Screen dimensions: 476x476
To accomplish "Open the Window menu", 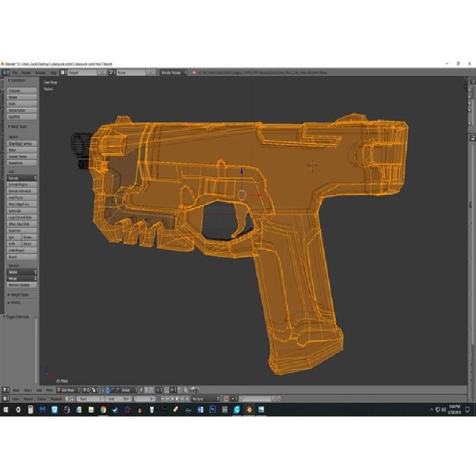I will tap(40, 73).
